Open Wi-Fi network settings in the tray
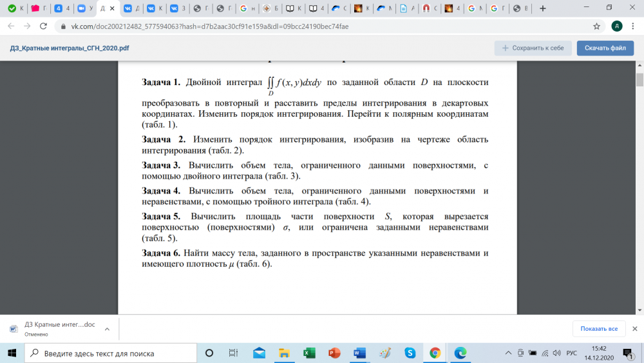 [x=545, y=353]
